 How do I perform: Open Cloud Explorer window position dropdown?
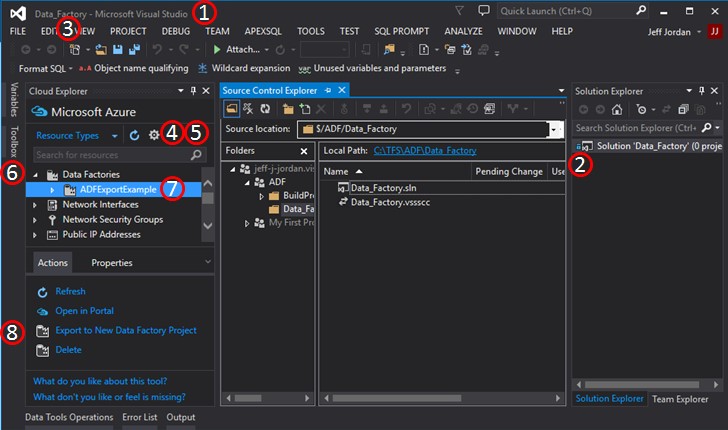(181, 91)
